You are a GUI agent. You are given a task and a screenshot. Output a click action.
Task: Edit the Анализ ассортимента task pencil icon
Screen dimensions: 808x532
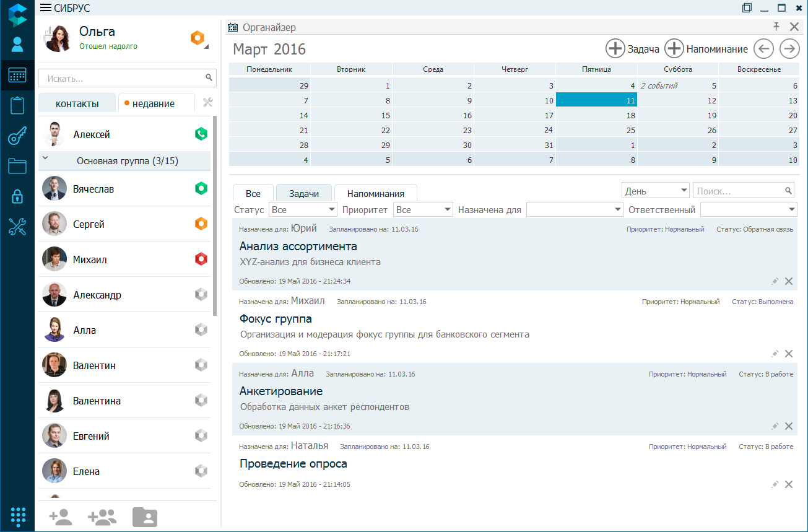pos(775,281)
